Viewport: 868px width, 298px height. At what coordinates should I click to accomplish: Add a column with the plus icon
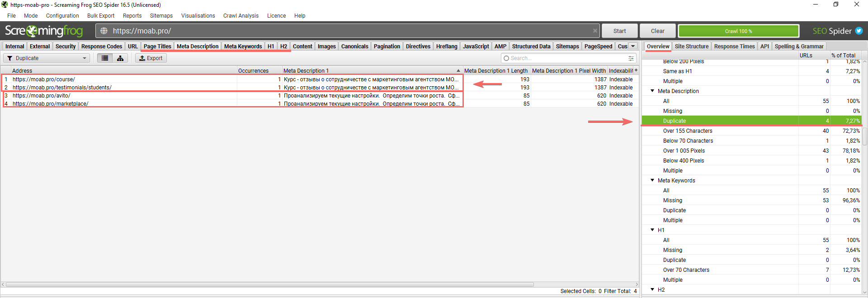tap(636, 70)
